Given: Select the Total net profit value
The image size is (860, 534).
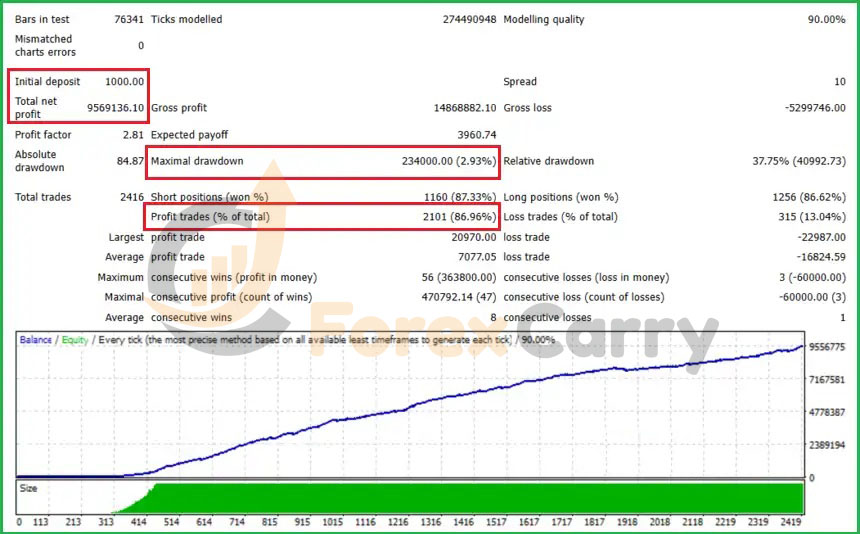Looking at the screenshot, I should point(115,108).
